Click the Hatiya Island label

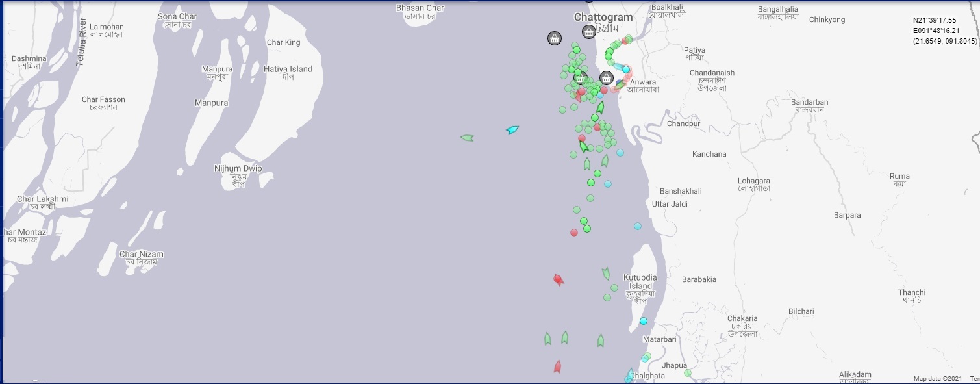point(288,69)
